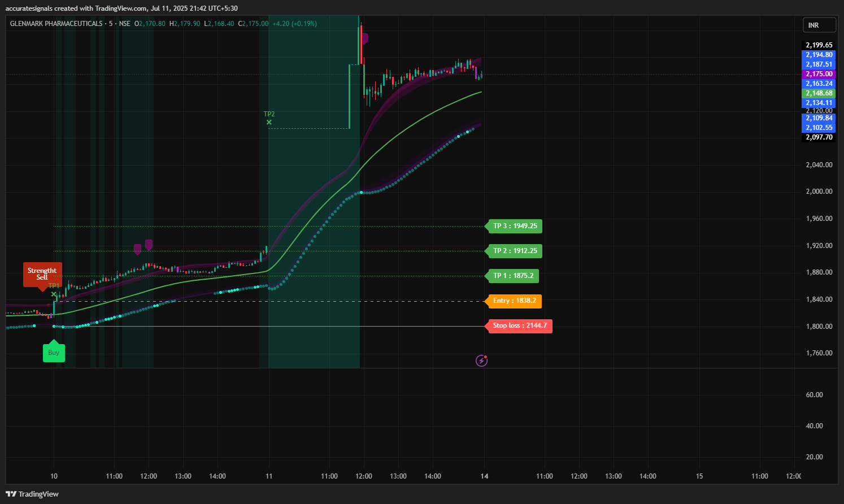Screen dimensions: 844x504
Task: Click the change value +4.20 (+0.19%)
Action: point(294,24)
